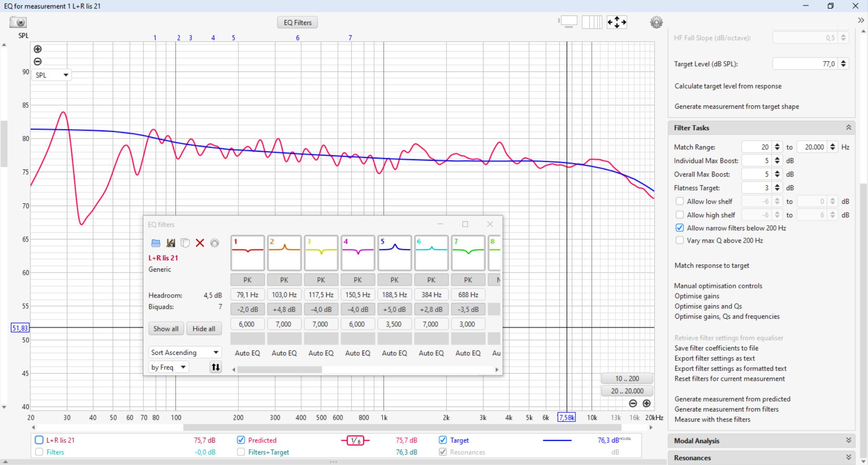Open by Freq sort dropdown
Screen dimensions: 868x465
coord(169,367)
